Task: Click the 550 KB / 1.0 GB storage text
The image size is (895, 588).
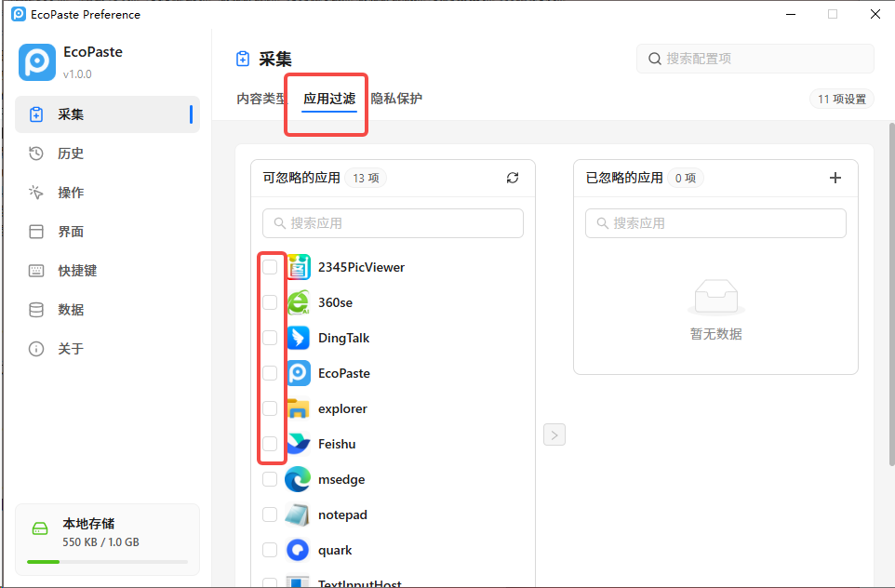Action: tap(101, 542)
